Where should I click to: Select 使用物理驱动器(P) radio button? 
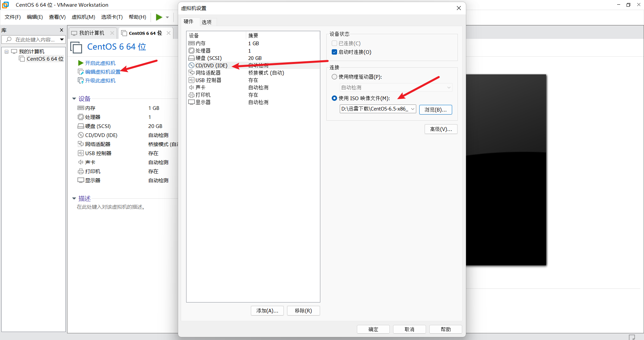334,77
